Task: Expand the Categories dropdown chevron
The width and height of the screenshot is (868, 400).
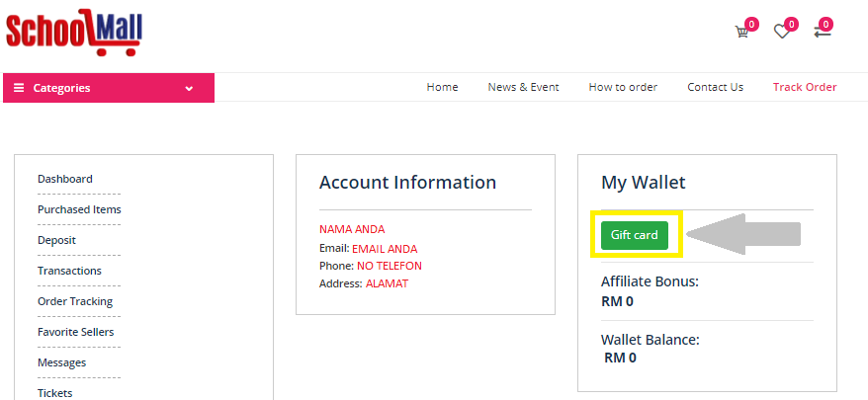Action: (189, 88)
